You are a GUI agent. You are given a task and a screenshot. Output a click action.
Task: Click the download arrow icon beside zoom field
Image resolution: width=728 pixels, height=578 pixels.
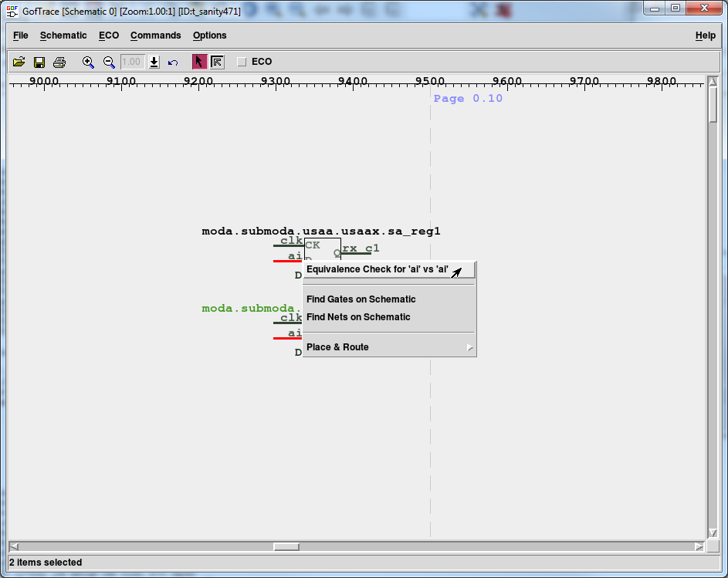tap(154, 62)
